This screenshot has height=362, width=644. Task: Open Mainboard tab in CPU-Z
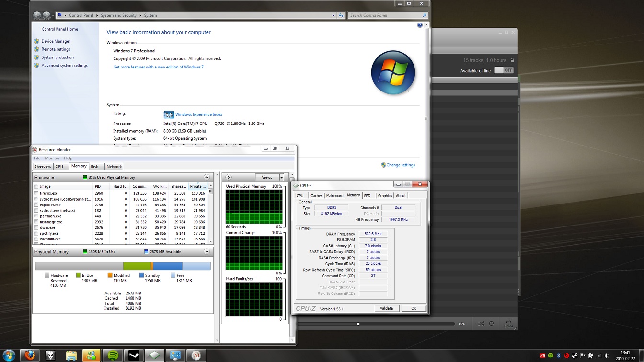pos(334,196)
